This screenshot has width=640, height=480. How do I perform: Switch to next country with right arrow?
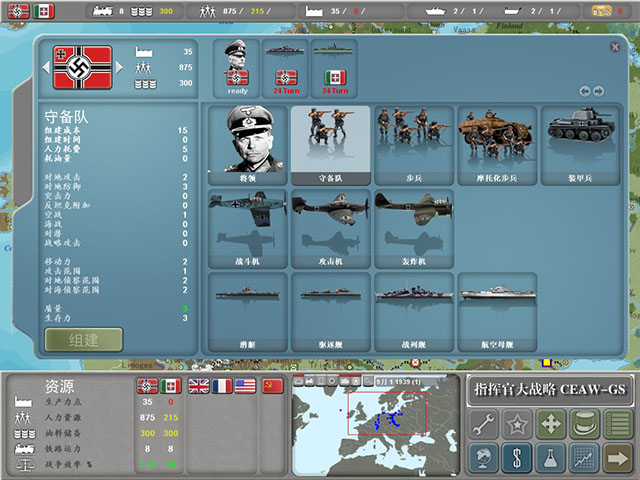(x=121, y=67)
